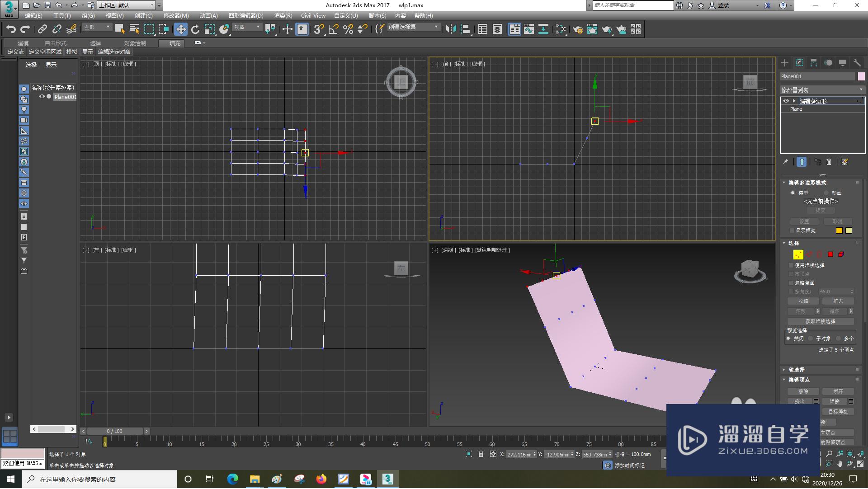Toggle the Window/Crossing selection icon
This screenshot has height=489, width=868.
(164, 29)
